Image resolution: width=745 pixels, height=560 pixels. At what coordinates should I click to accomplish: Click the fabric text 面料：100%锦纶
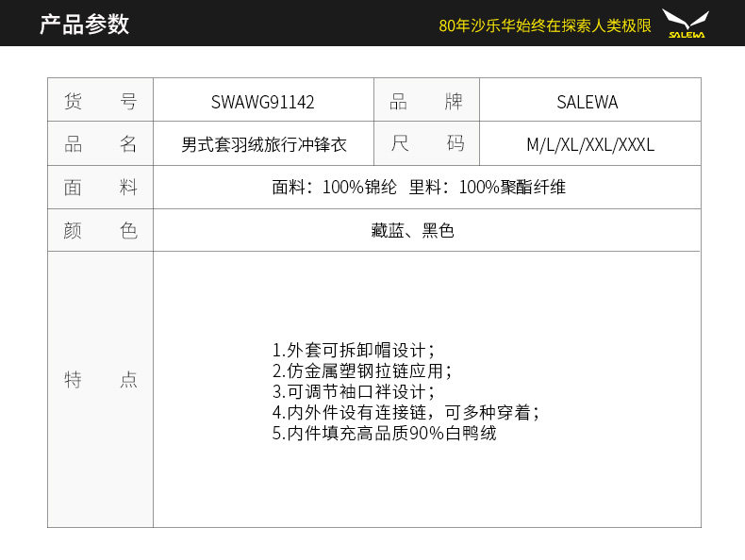335,188
